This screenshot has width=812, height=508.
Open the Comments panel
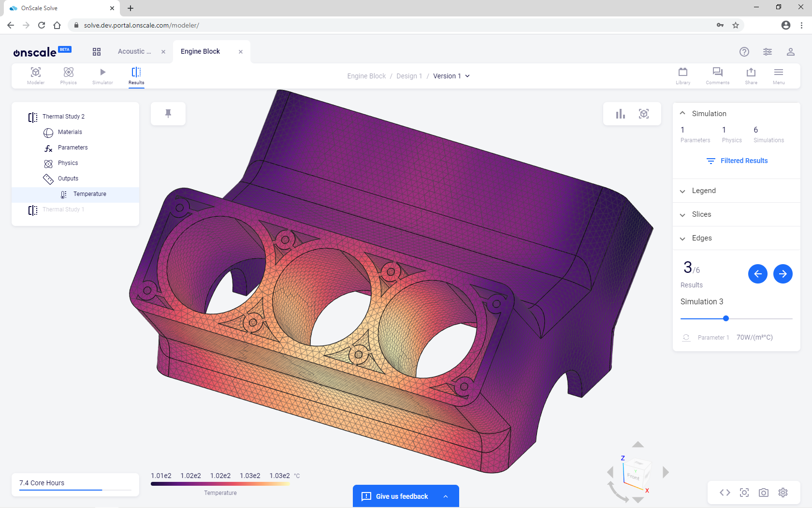717,75
